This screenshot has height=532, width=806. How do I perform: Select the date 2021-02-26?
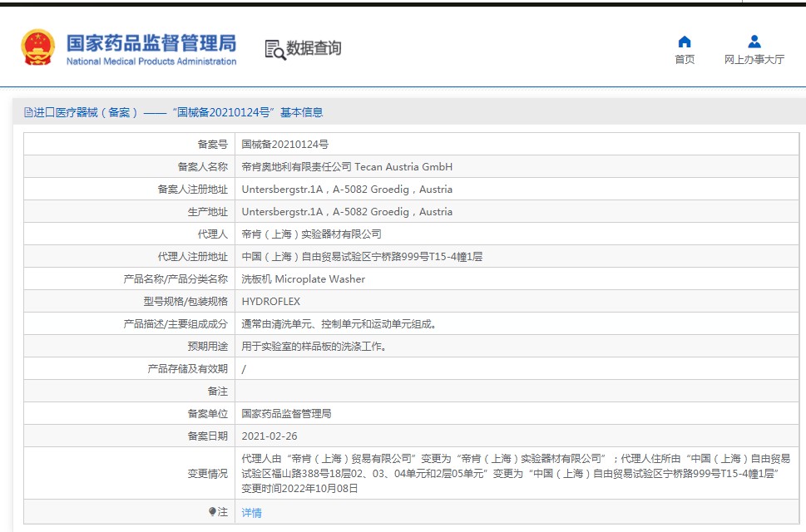point(269,436)
